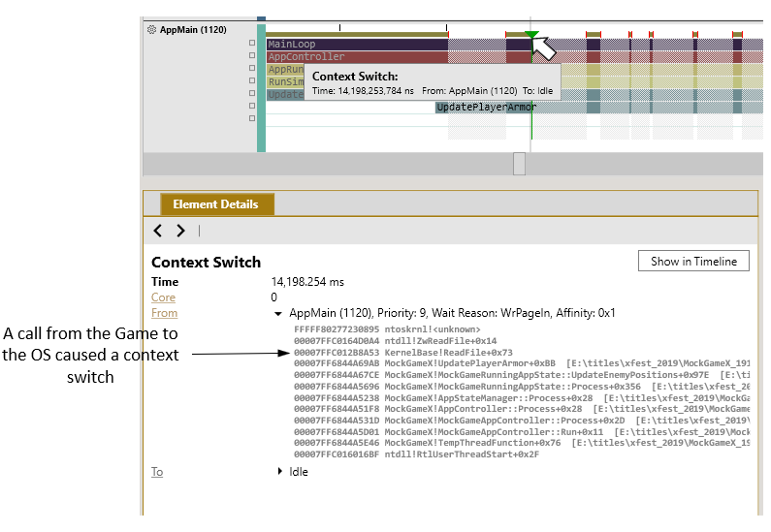Click the AppMain thread gear icon
This screenshot has width=771, height=532.
pyautogui.click(x=151, y=29)
